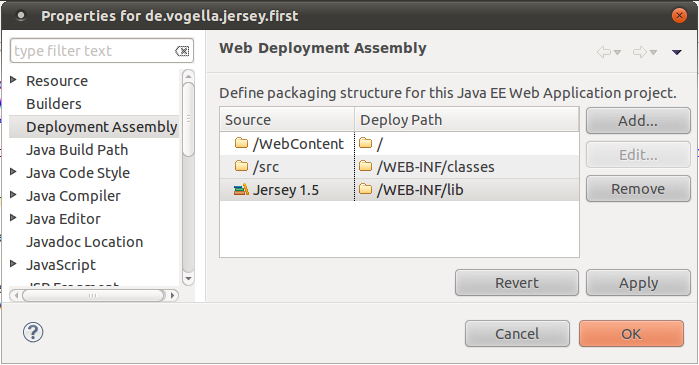Click the /src source folder icon
699x365 pixels.
point(241,166)
